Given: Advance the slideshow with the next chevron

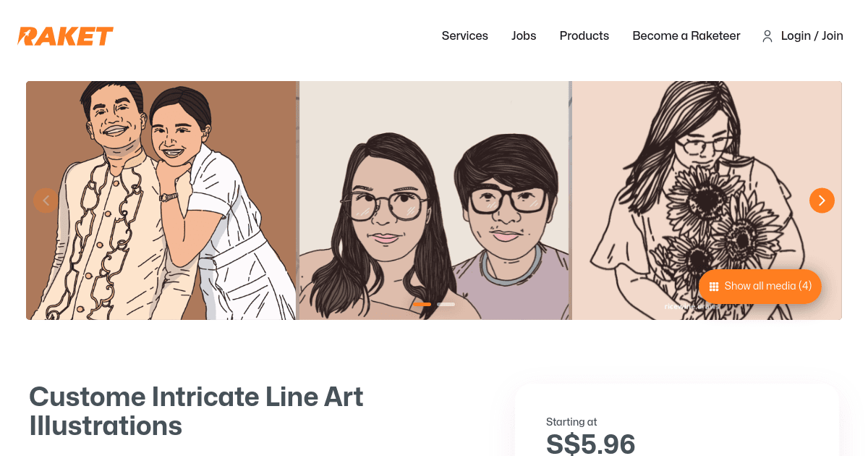Looking at the screenshot, I should click(x=822, y=200).
